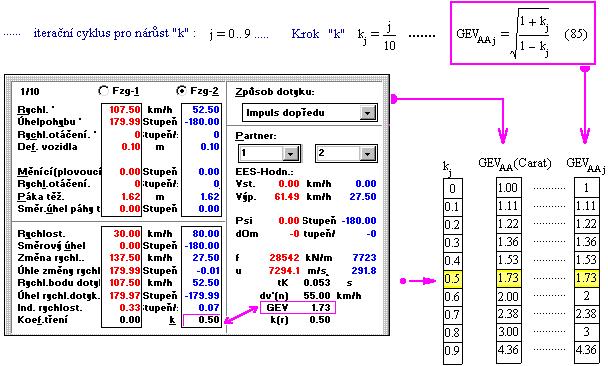The image size is (608, 366).
Task: Click kj table cell 0.9
Action: (453, 351)
